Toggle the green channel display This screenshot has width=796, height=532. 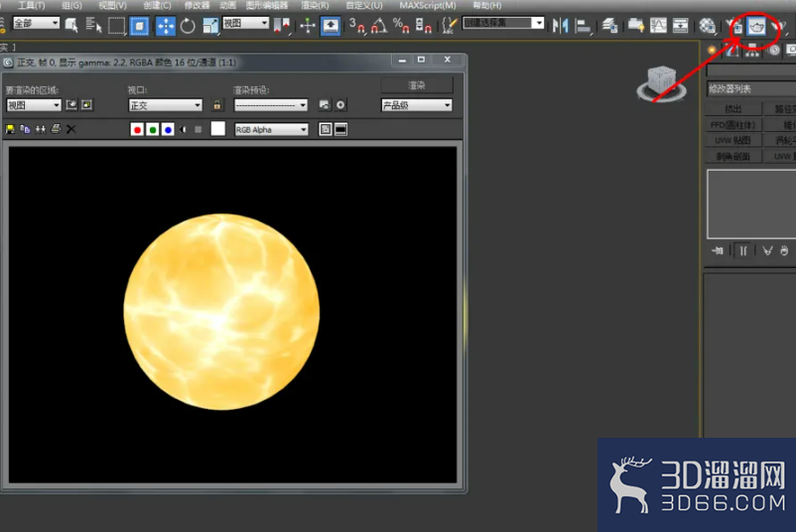tap(152, 129)
